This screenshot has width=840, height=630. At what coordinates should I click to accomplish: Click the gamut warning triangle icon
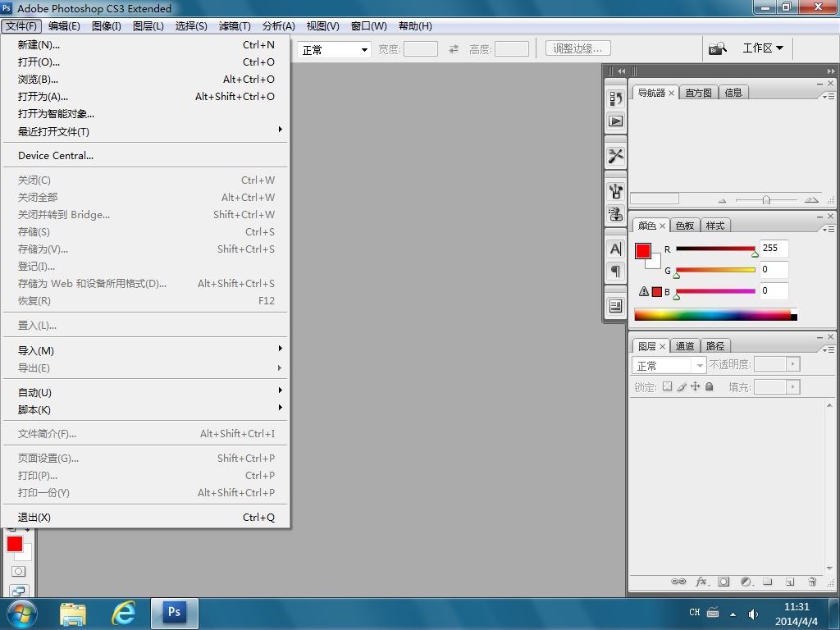pyautogui.click(x=644, y=291)
